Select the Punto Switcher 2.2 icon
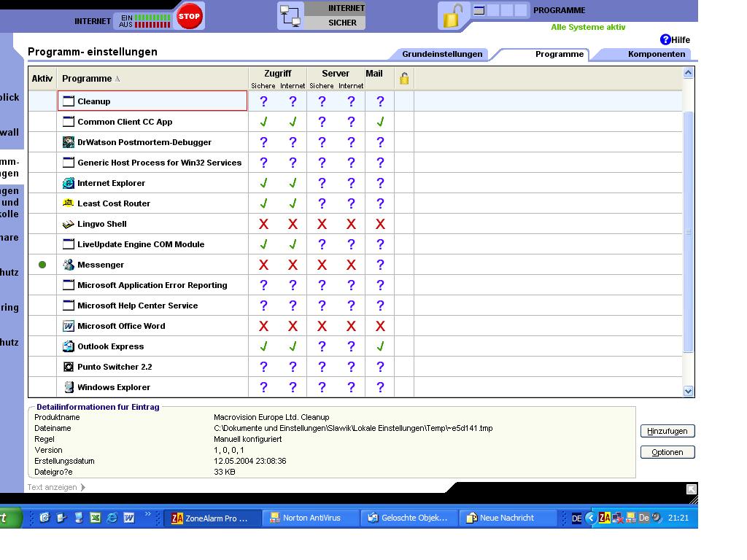Image resolution: width=747 pixels, height=560 pixels. pos(69,367)
